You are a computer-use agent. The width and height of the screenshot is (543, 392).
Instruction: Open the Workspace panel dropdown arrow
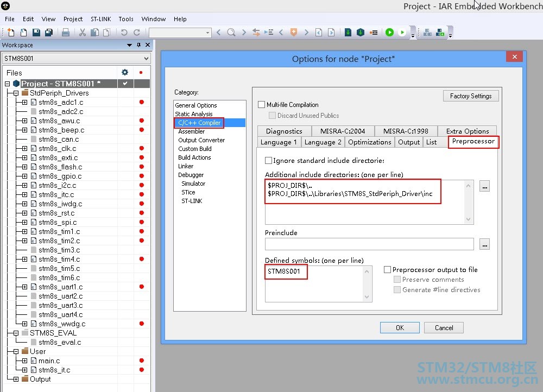pyautogui.click(x=130, y=45)
